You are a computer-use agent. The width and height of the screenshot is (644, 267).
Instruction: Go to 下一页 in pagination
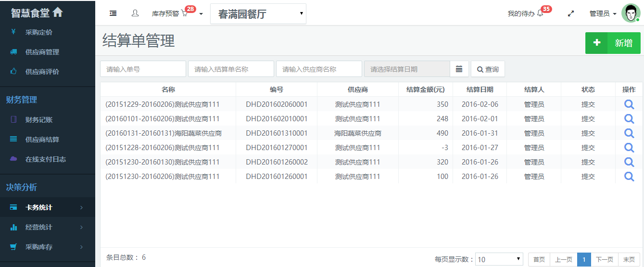(x=604, y=259)
